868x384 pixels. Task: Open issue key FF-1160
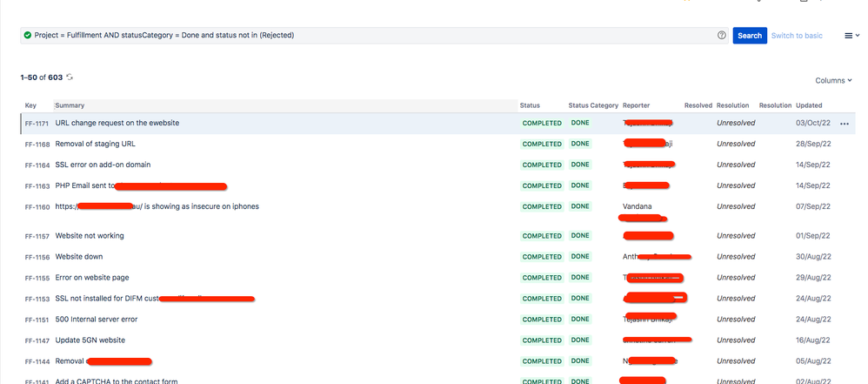(37, 207)
